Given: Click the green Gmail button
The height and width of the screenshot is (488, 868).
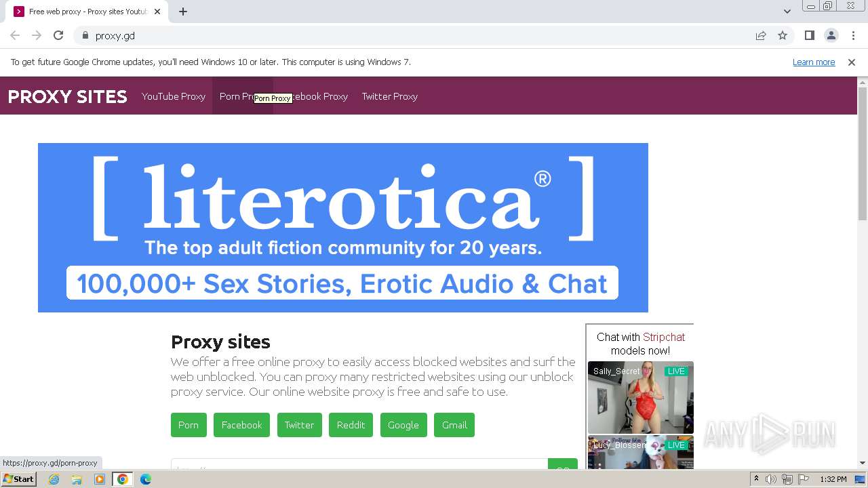Looking at the screenshot, I should (454, 425).
